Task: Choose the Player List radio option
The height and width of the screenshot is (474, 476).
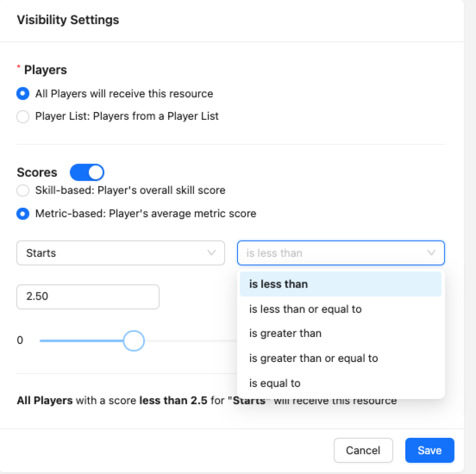Action: coord(23,116)
